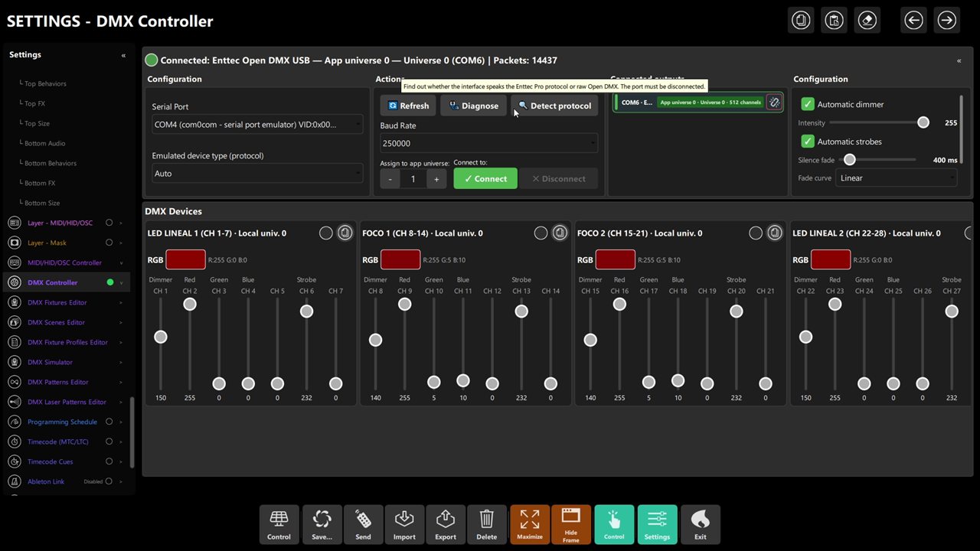Click the unlink icon on COM6 output

pos(774,103)
